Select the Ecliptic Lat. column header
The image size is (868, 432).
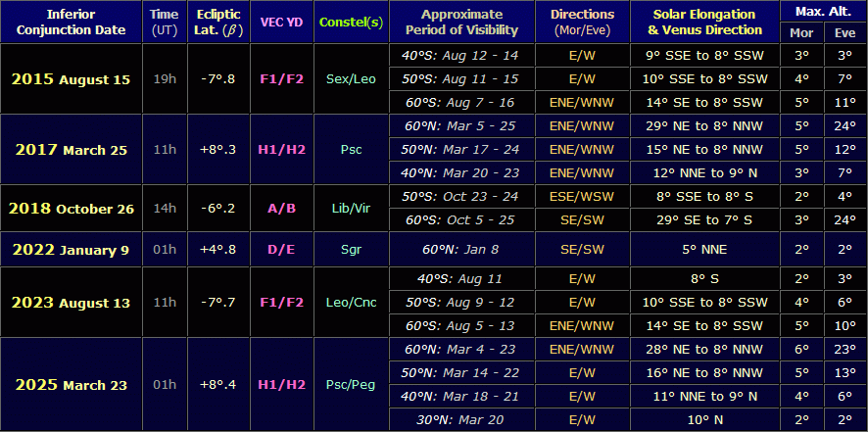click(x=218, y=22)
